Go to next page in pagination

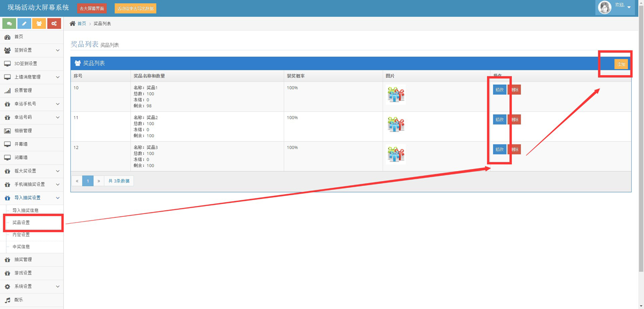coord(99,181)
